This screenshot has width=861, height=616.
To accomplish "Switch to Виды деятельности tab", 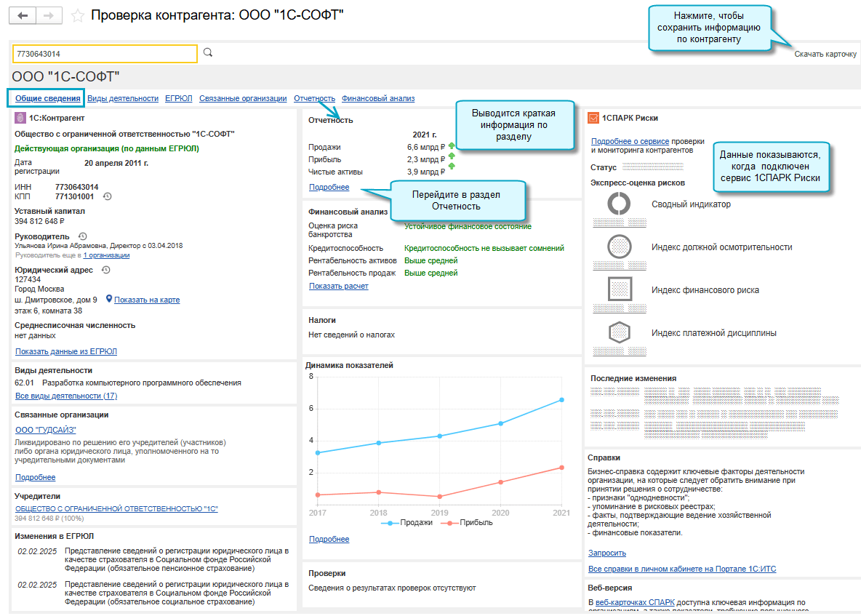I will (x=122, y=98).
